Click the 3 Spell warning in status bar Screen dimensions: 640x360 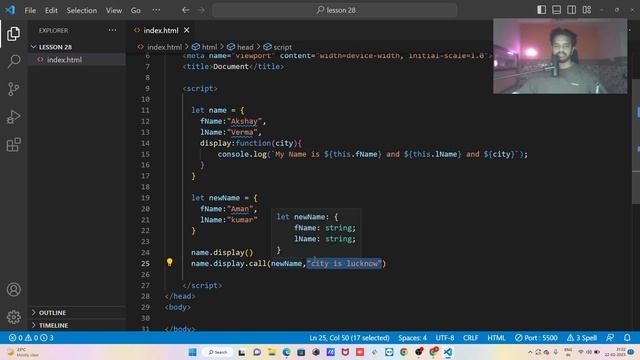coord(582,338)
